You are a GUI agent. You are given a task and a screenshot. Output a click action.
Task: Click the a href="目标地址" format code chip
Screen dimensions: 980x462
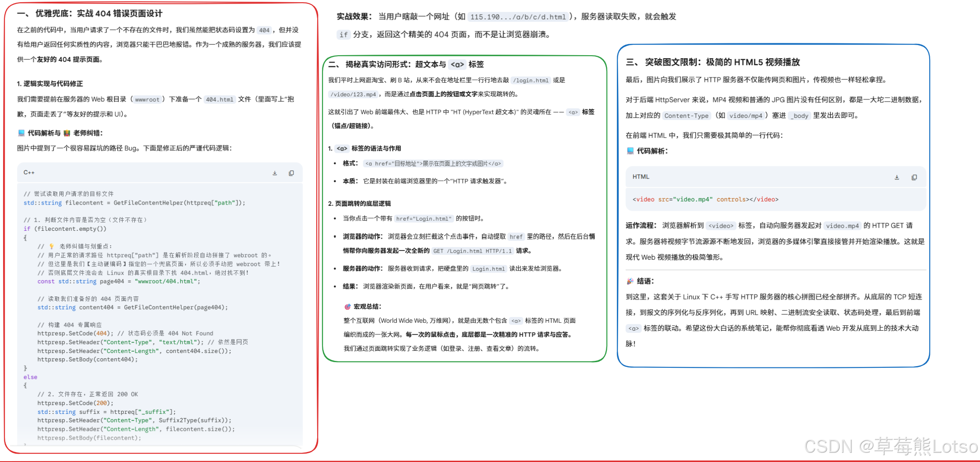pos(433,164)
